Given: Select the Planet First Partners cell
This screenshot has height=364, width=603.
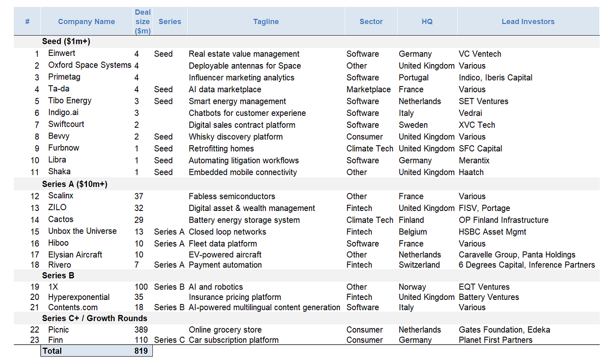Looking at the screenshot, I should 496,340.
